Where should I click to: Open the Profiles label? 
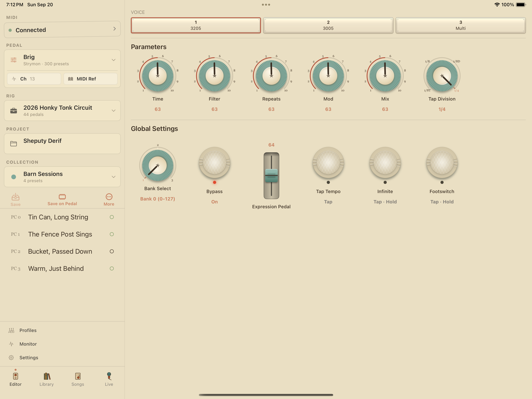28,330
